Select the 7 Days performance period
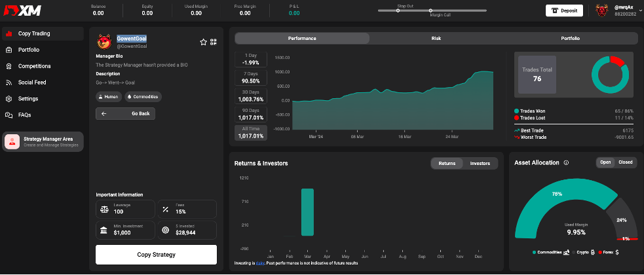The height and width of the screenshot is (275, 644). 251,77
